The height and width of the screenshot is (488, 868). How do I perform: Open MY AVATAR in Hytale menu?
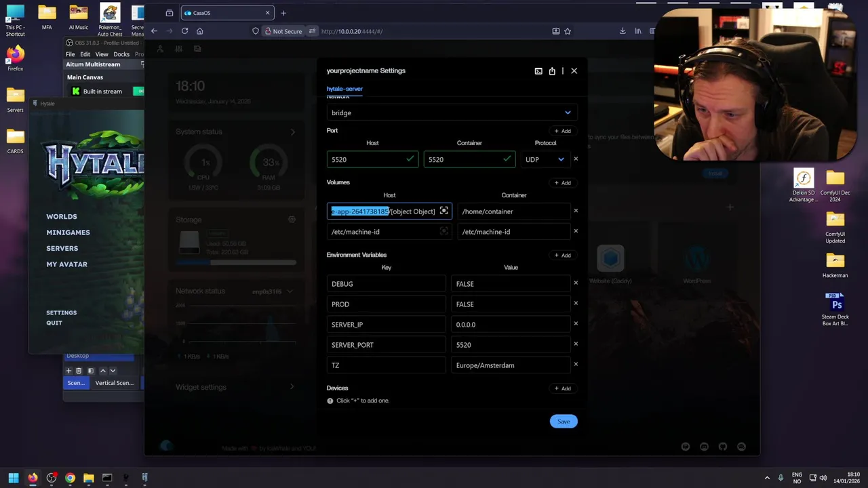coord(66,264)
